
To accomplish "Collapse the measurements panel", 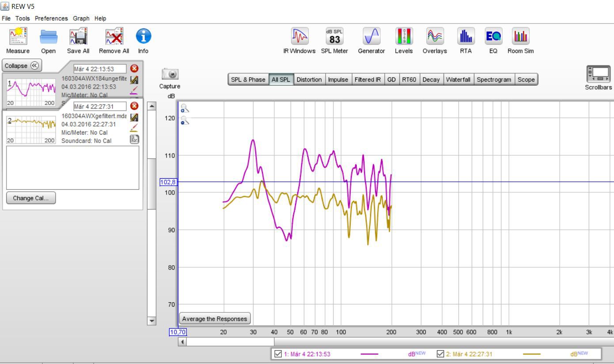I will click(x=21, y=66).
